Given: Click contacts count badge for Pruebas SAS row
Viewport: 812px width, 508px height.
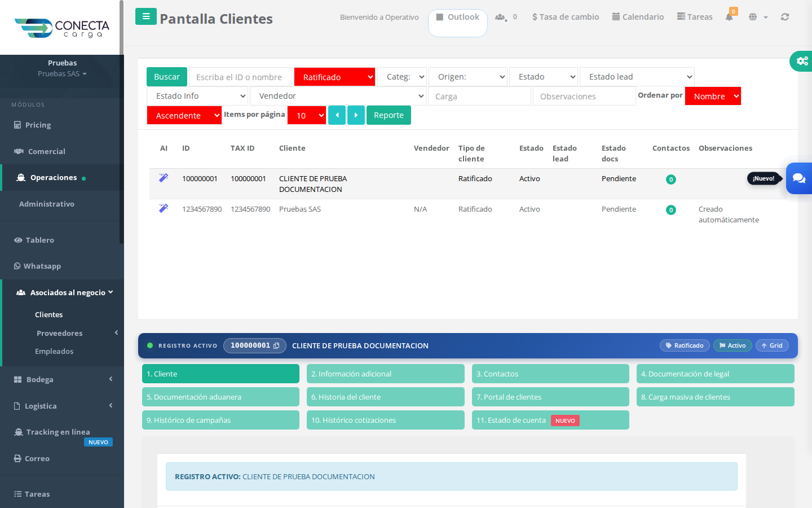Looking at the screenshot, I should pyautogui.click(x=671, y=210).
